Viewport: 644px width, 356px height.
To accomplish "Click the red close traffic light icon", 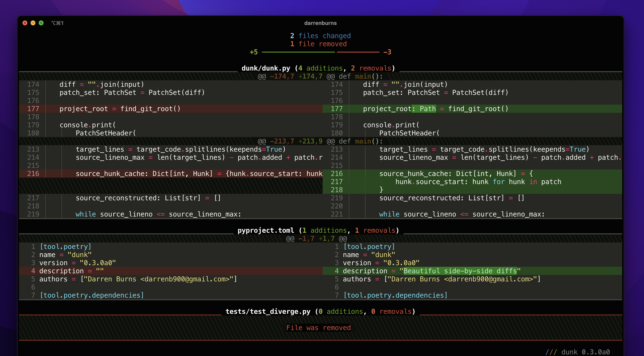I will (x=25, y=23).
